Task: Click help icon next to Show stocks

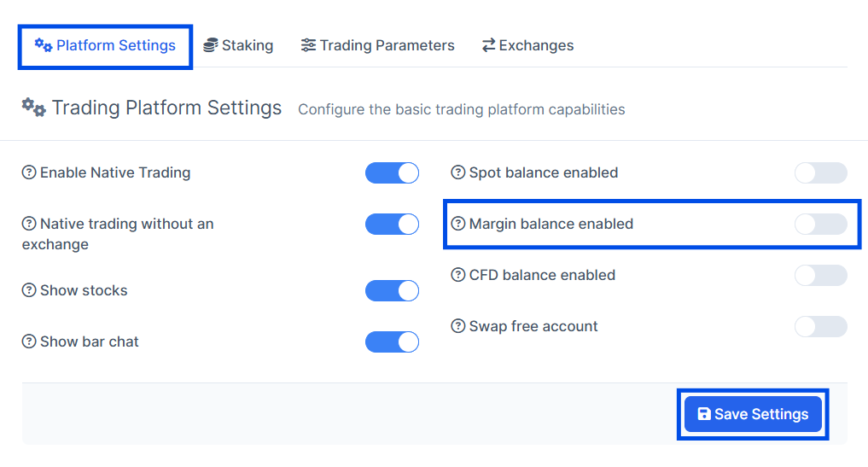Action: coord(29,290)
